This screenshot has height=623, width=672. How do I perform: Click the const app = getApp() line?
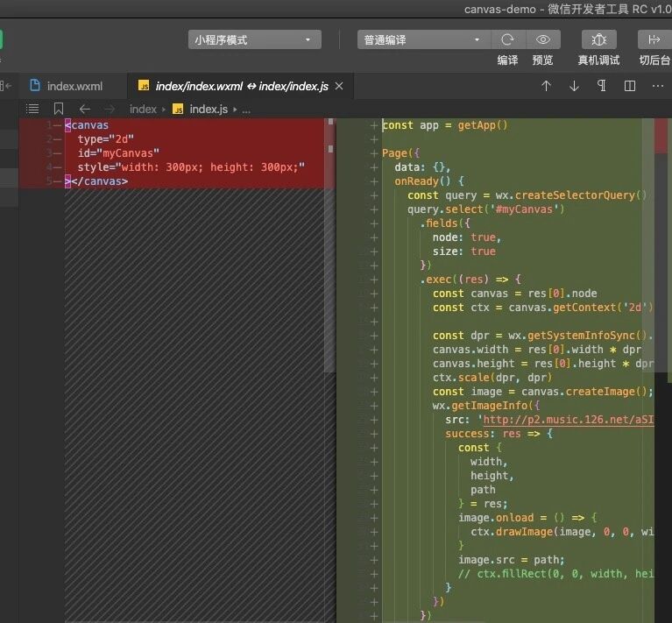point(444,125)
